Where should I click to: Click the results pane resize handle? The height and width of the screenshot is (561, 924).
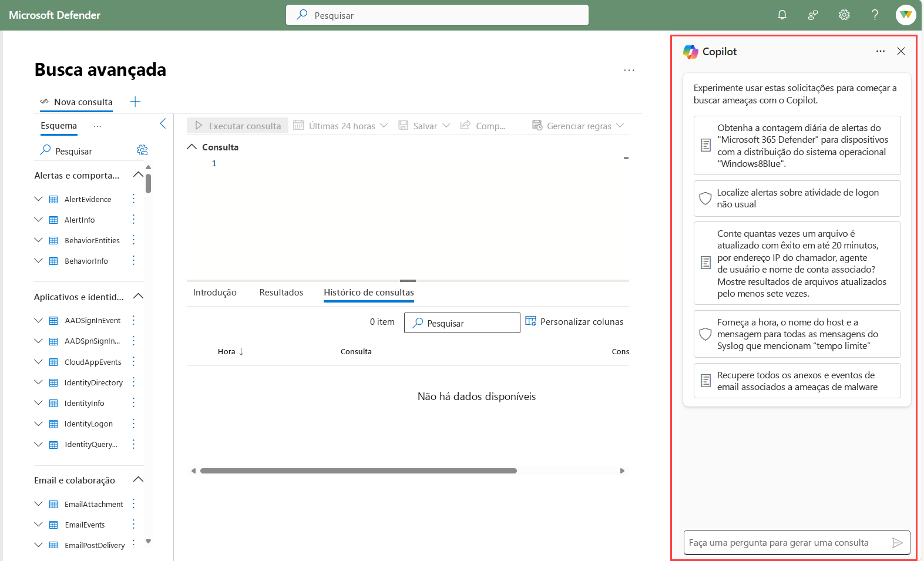pos(408,281)
